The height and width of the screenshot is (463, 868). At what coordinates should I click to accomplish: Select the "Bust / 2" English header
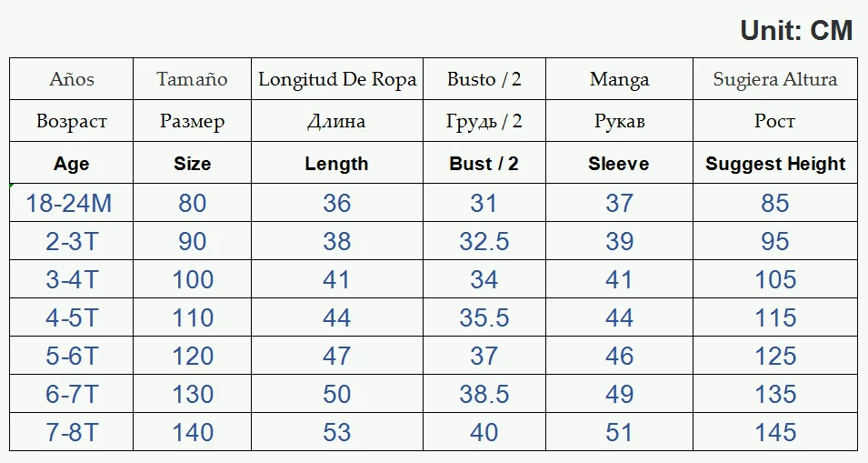(x=484, y=164)
